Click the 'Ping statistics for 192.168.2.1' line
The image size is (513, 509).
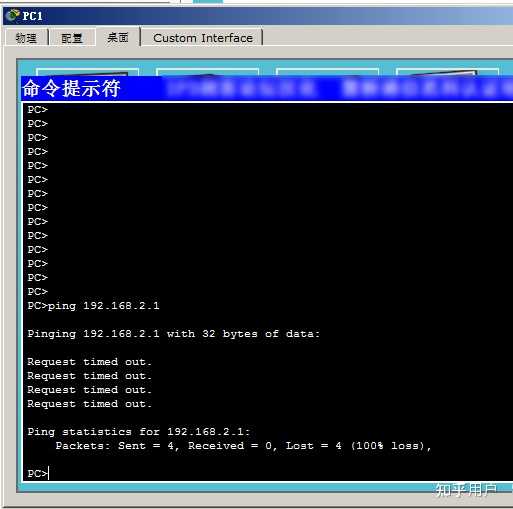[x=139, y=432]
